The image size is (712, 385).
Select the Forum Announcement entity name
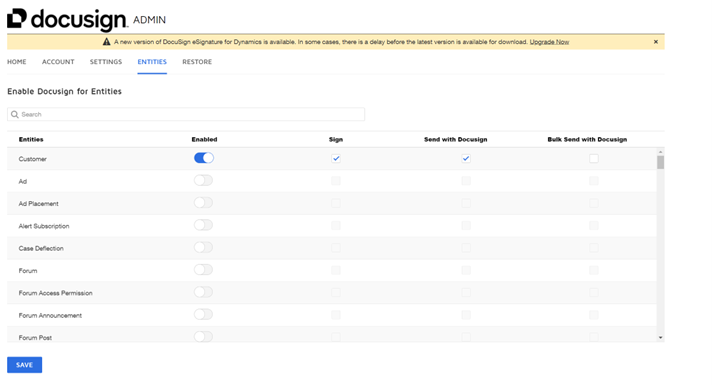(50, 316)
